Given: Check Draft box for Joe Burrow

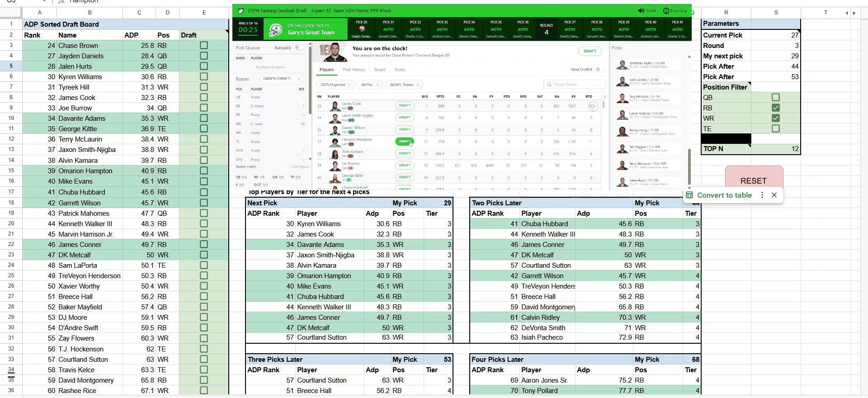Looking at the screenshot, I should (204, 108).
